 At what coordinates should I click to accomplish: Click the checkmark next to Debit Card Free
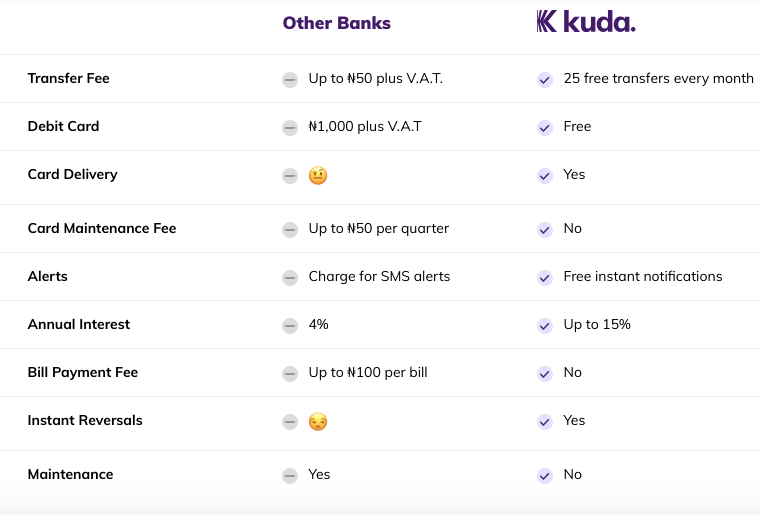pos(545,128)
